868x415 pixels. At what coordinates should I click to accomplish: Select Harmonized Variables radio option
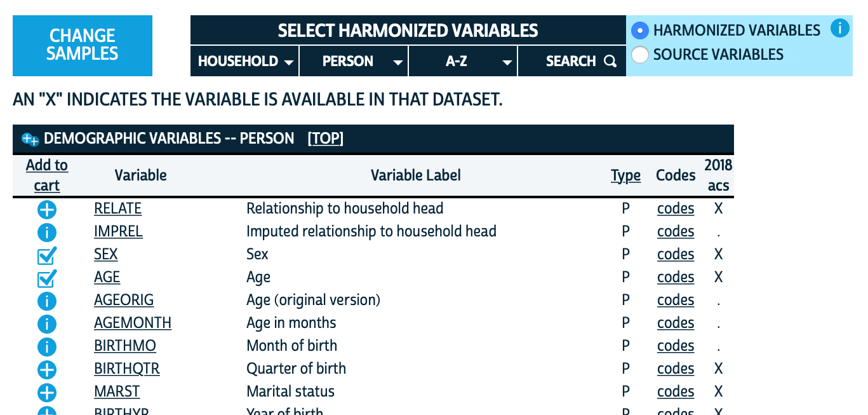640,31
